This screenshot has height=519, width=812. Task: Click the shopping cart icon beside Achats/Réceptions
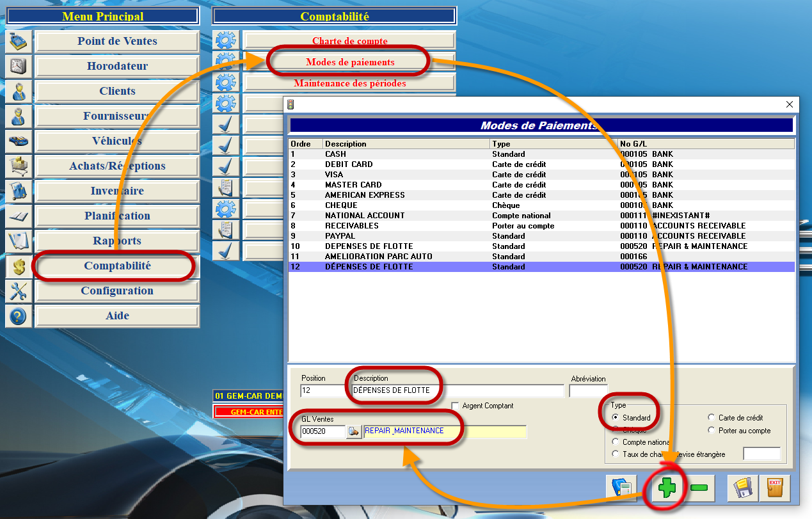pos(18,166)
